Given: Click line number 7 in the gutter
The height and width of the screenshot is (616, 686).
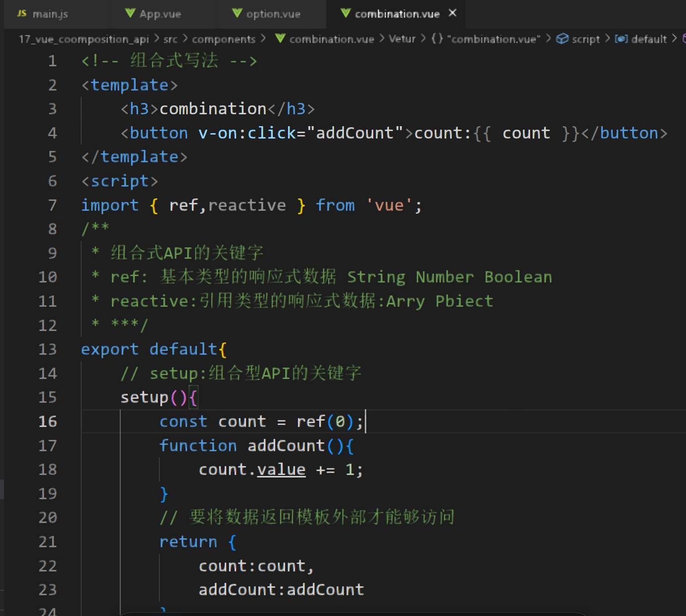Looking at the screenshot, I should pyautogui.click(x=52, y=205).
